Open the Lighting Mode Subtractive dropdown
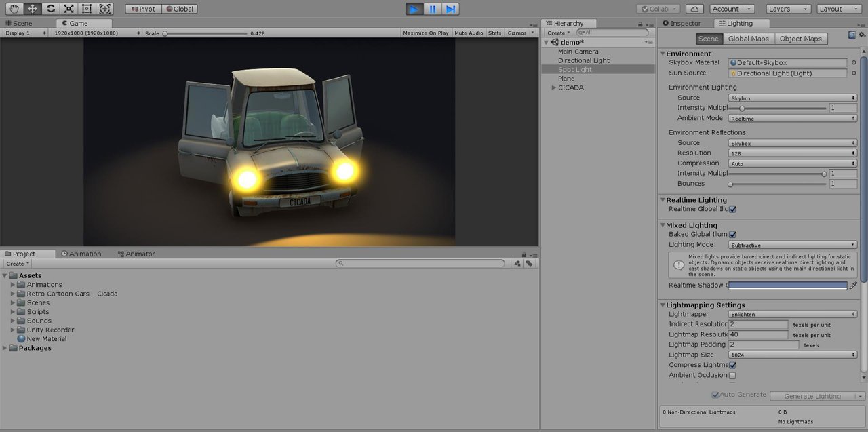Screen dimensions: 868x432 click(793, 245)
